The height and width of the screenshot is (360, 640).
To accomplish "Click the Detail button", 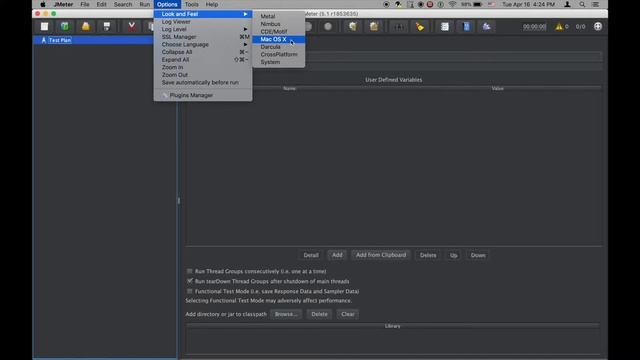I will pos(311,255).
